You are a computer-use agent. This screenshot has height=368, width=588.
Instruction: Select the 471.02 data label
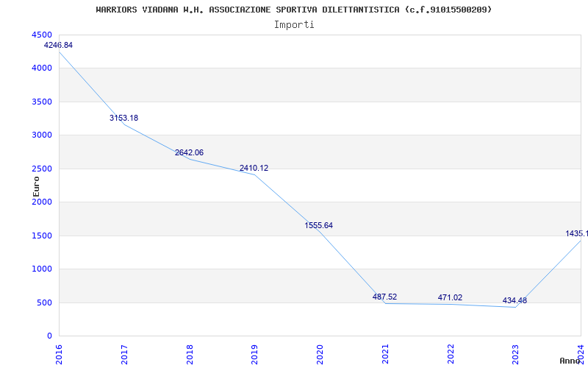pyautogui.click(x=450, y=297)
